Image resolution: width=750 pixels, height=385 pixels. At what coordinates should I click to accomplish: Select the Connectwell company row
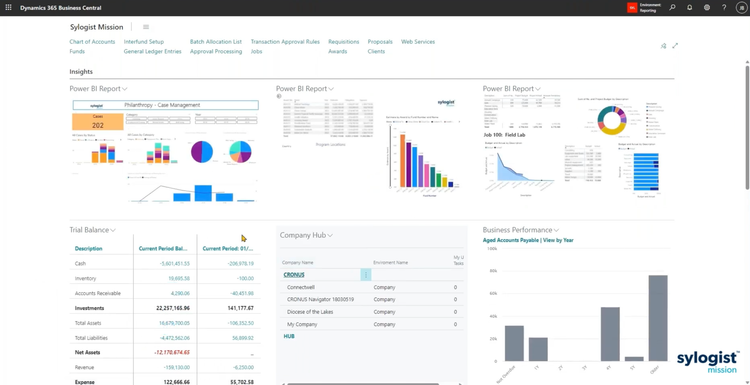(372, 287)
